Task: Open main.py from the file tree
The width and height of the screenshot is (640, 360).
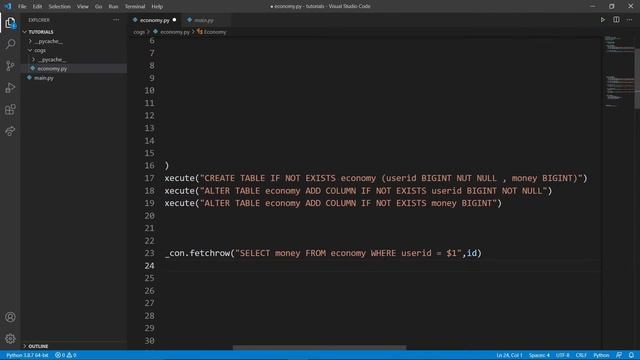Action: pos(44,78)
